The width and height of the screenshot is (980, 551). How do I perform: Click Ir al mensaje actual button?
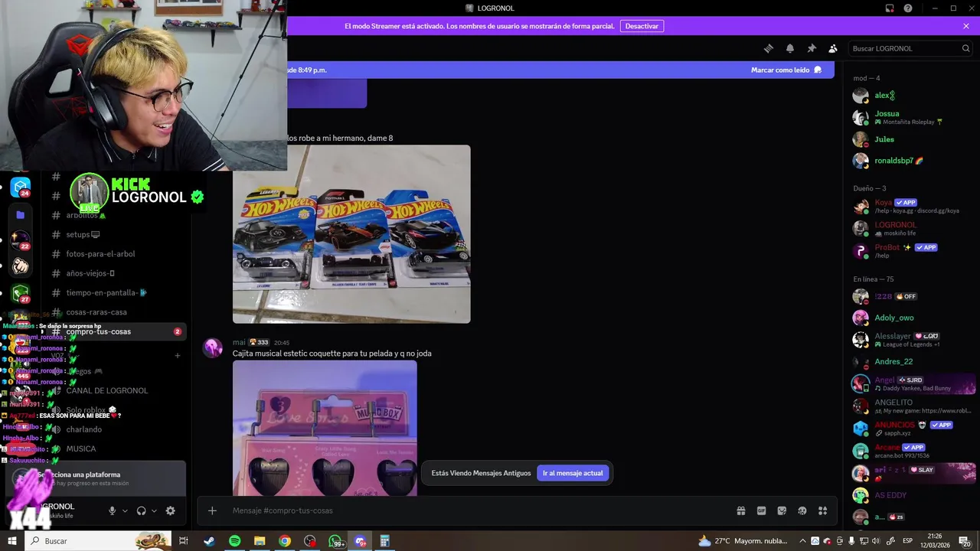(x=573, y=473)
